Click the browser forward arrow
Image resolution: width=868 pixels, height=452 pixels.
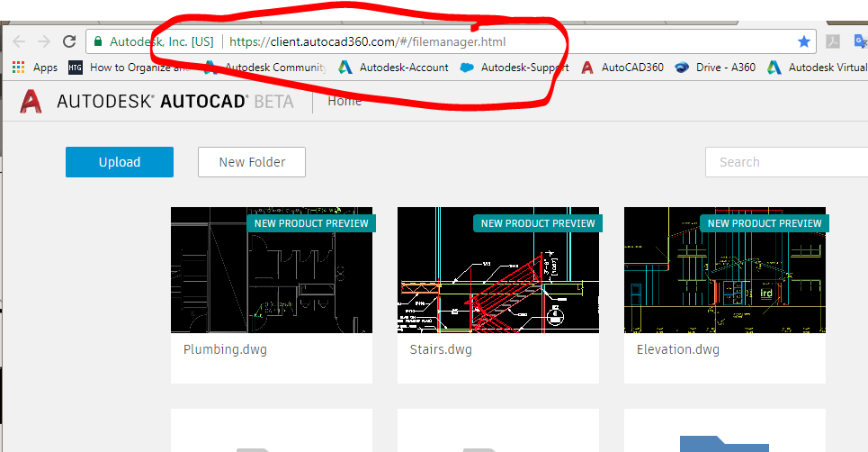click(x=44, y=41)
